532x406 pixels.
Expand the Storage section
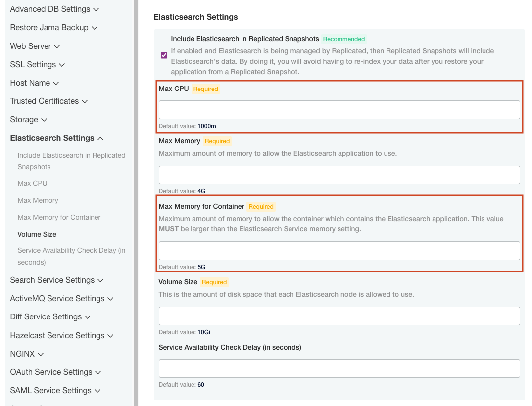pos(29,119)
